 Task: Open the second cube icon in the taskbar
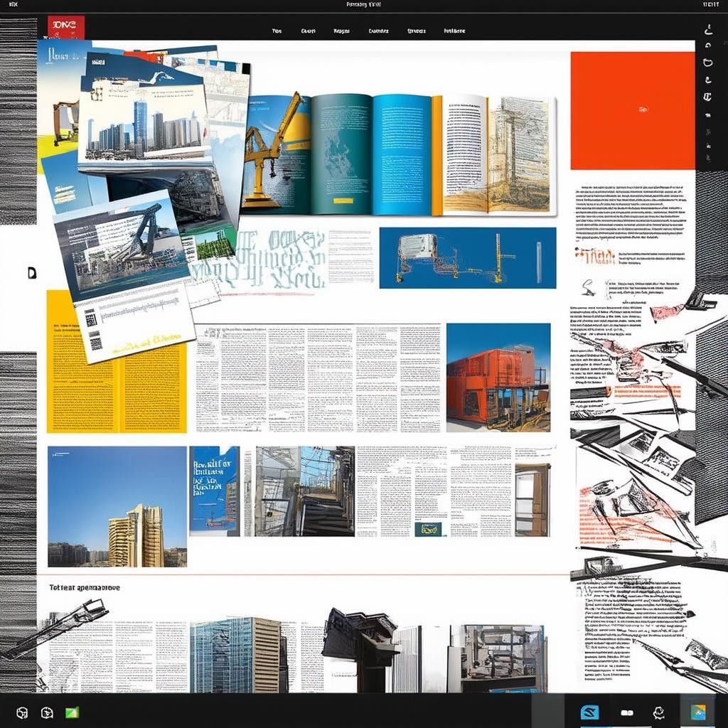(x=47, y=712)
